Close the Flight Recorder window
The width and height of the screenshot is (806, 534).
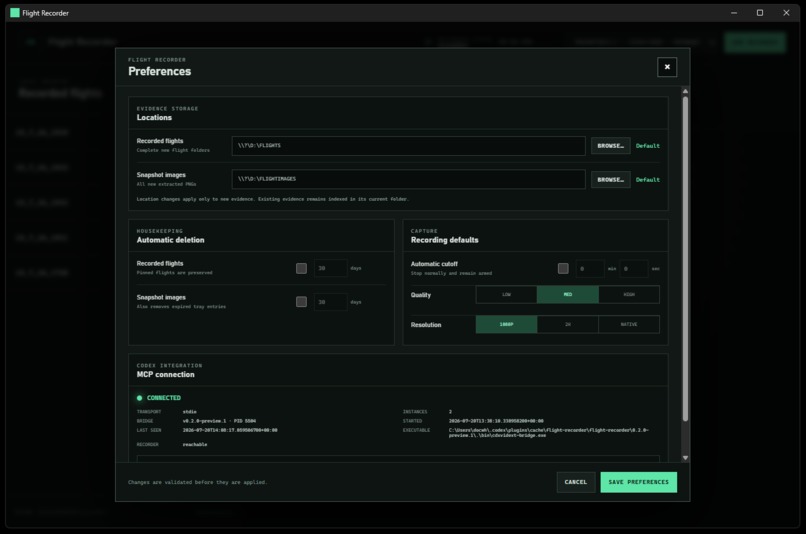click(x=786, y=13)
